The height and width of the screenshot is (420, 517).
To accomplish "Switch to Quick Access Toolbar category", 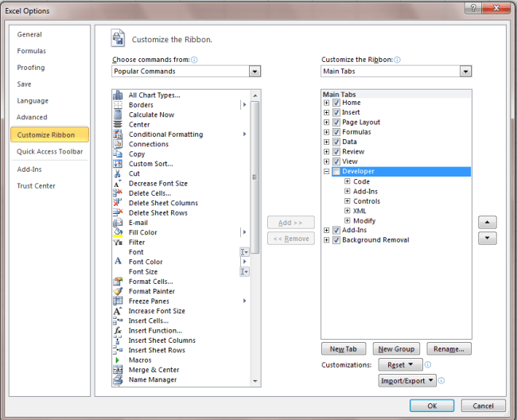I will pos(49,152).
